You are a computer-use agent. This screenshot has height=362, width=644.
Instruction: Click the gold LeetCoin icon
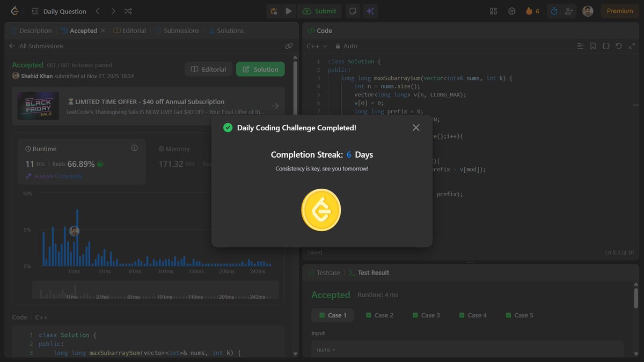(x=321, y=210)
